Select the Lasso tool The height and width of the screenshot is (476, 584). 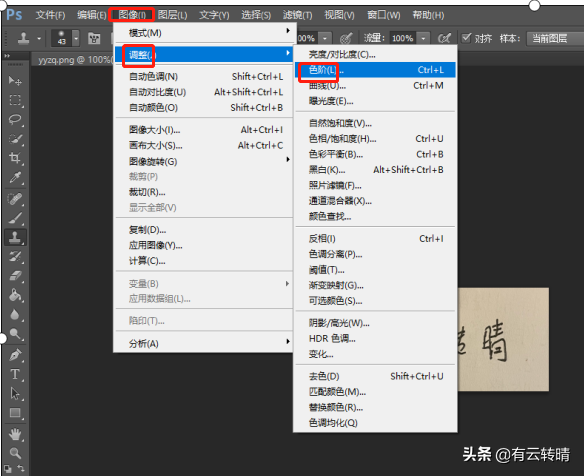click(15, 120)
